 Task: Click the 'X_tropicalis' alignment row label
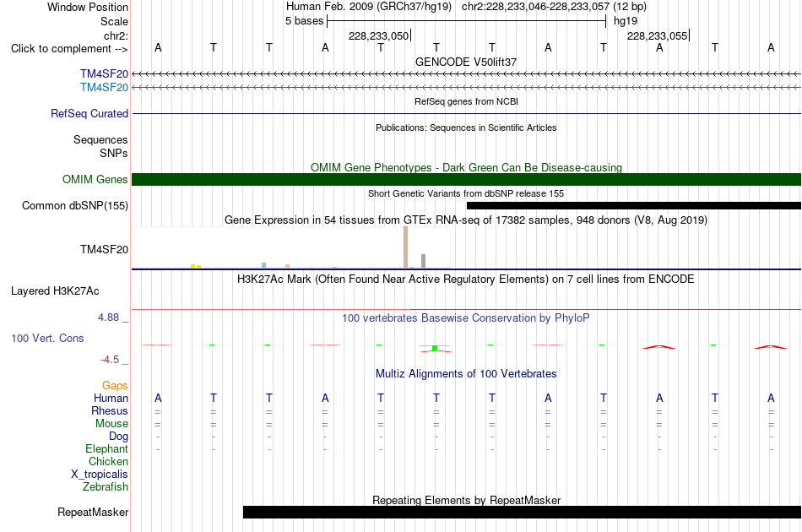point(100,475)
